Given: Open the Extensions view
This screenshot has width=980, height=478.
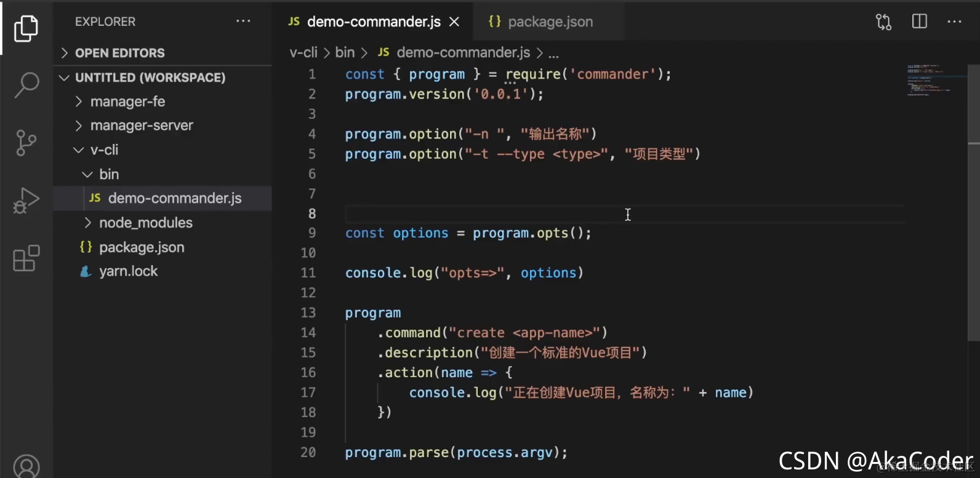Looking at the screenshot, I should [x=26, y=258].
